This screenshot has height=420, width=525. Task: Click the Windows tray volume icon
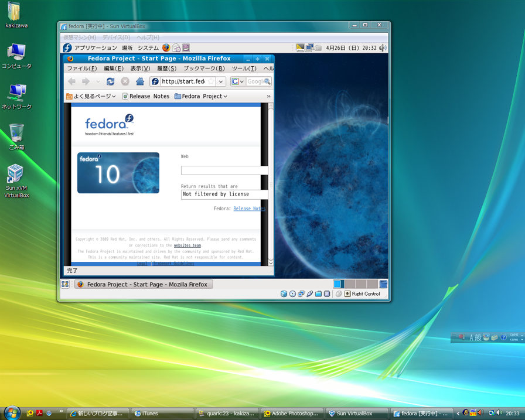(499, 414)
